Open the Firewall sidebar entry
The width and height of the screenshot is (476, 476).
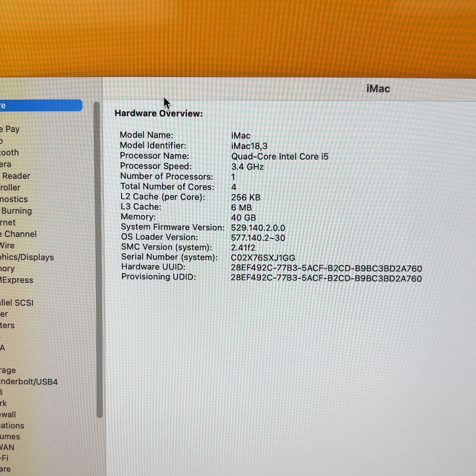[8, 415]
